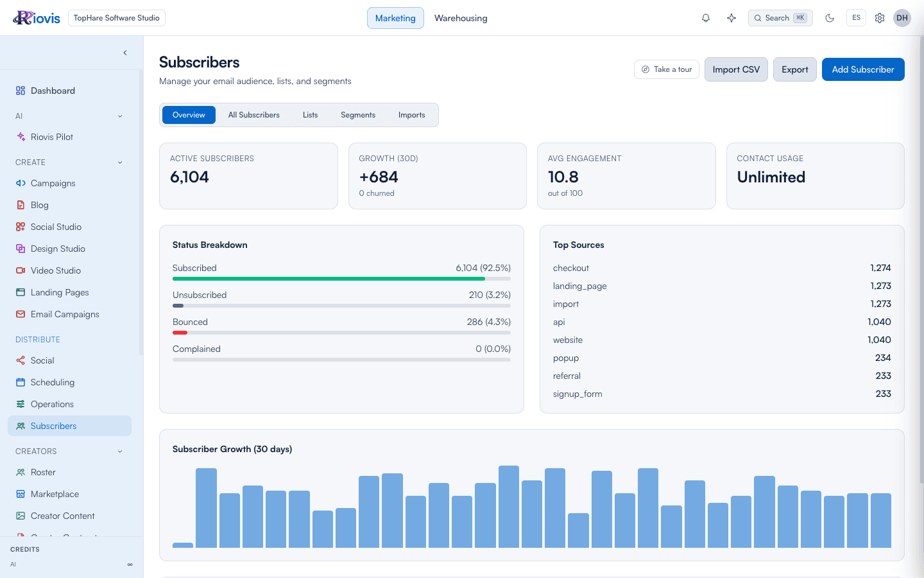Click the Bounced status progress bar
The width and height of the screenshot is (924, 578).
341,333
